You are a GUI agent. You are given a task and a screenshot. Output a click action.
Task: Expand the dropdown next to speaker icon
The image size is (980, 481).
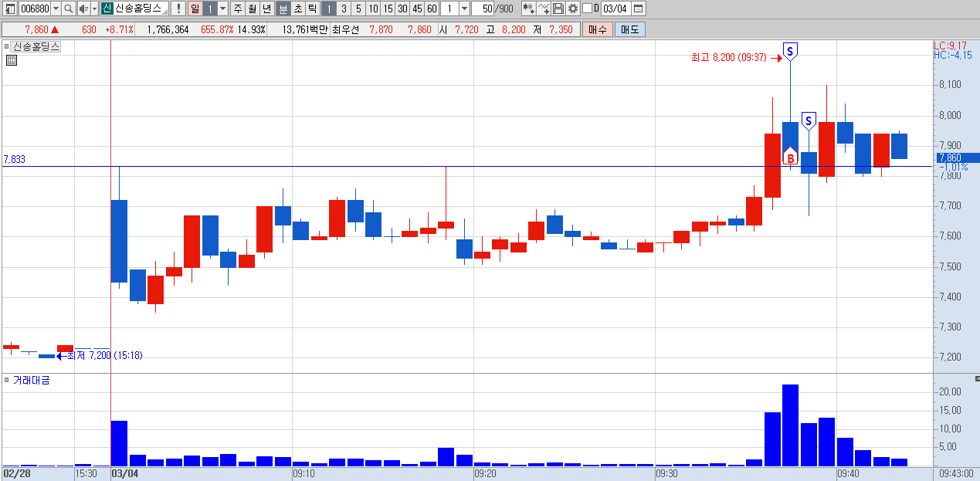(94, 8)
